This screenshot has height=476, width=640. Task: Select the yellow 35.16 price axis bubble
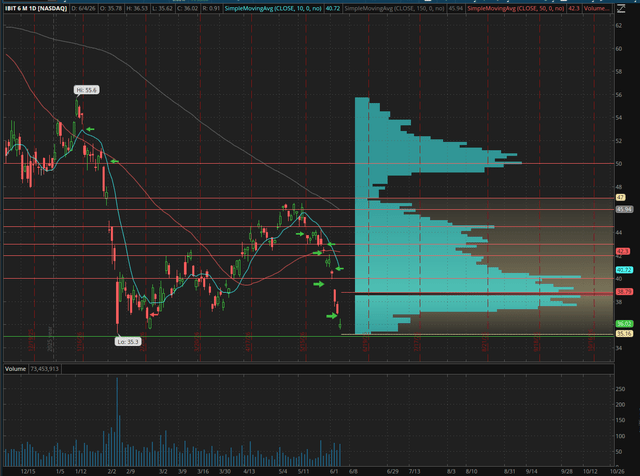(624, 334)
